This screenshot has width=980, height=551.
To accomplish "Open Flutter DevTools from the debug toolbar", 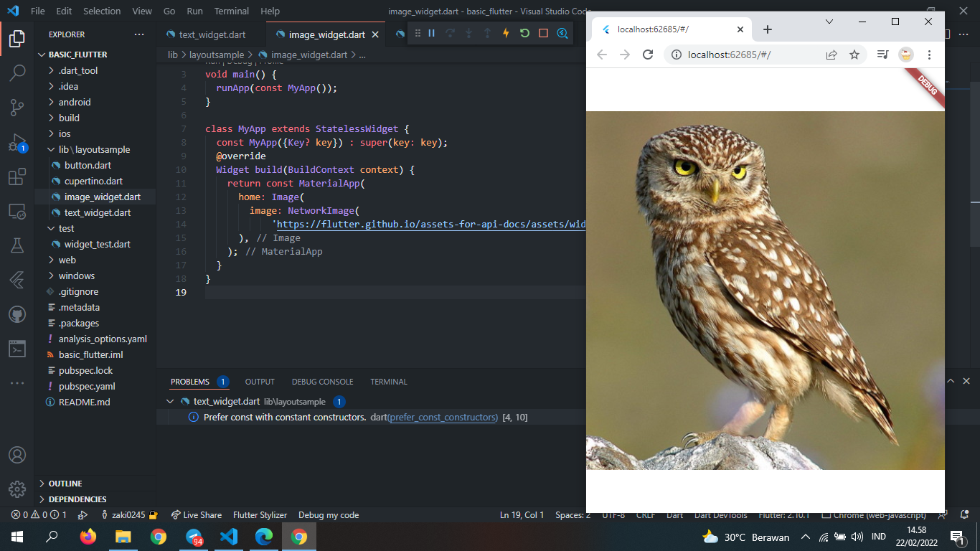I will click(562, 34).
